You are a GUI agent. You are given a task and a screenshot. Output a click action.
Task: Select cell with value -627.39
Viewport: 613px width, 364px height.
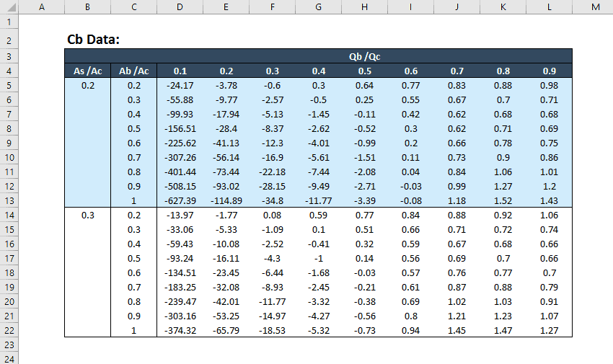(180, 201)
